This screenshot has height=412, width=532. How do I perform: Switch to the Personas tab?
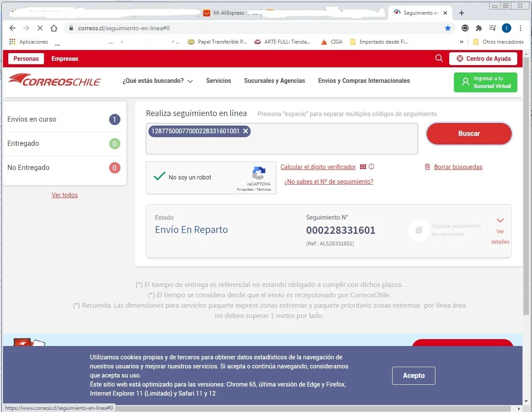click(x=26, y=59)
